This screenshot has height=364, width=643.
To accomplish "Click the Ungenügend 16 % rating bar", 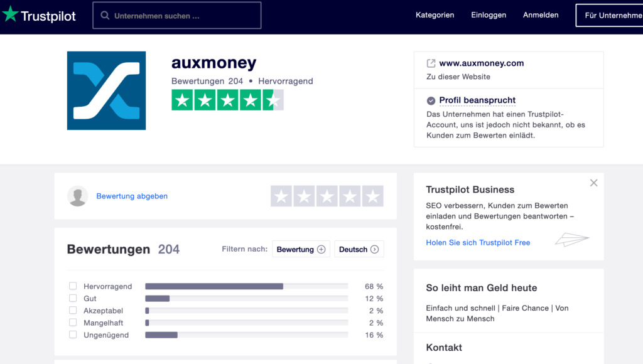I will coord(246,335).
